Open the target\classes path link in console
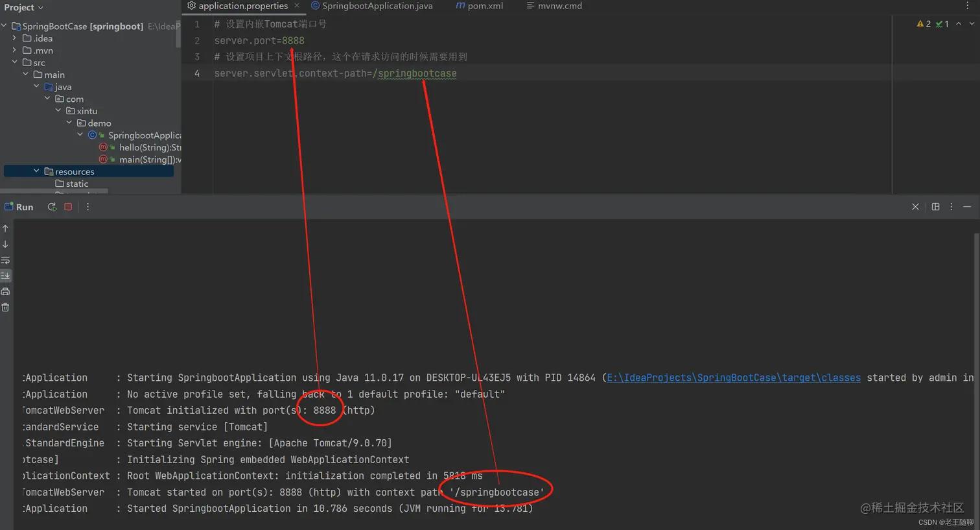Viewport: 980px width, 530px height. pyautogui.click(x=734, y=378)
